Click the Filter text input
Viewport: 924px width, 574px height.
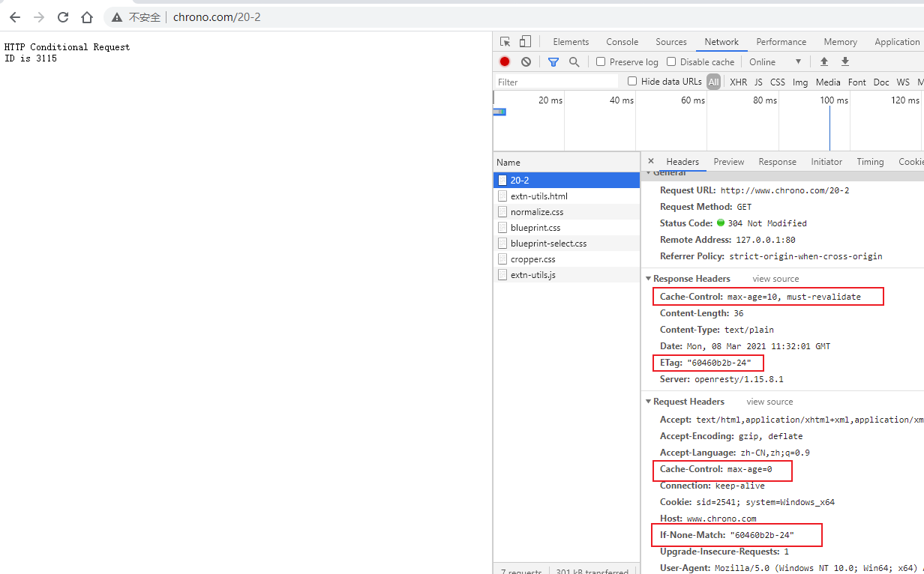tap(555, 82)
